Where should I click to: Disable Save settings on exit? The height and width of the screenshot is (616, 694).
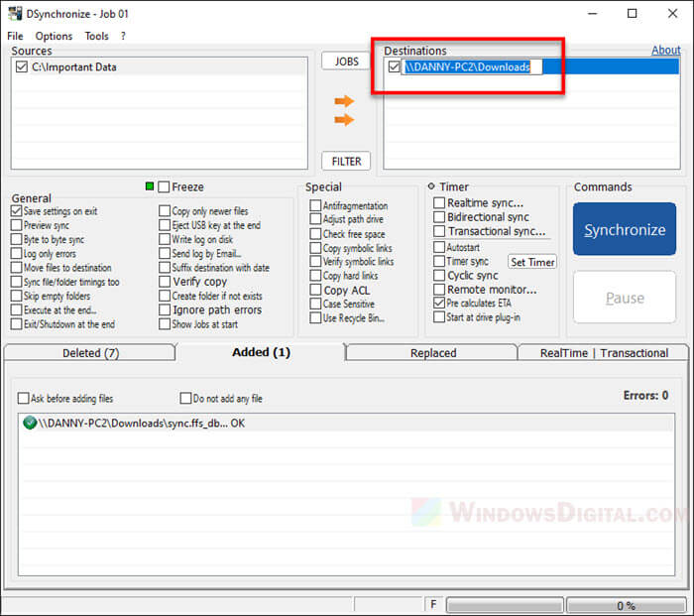17,211
